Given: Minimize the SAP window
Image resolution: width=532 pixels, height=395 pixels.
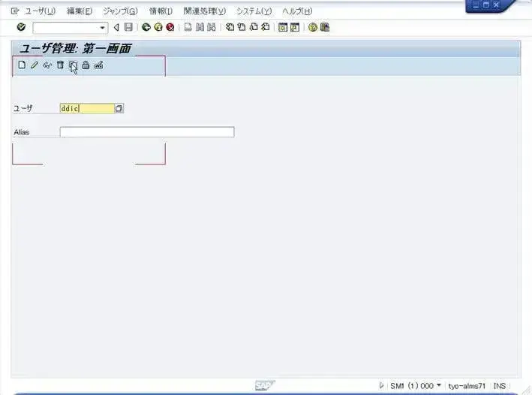Looking at the screenshot, I should point(476,5).
